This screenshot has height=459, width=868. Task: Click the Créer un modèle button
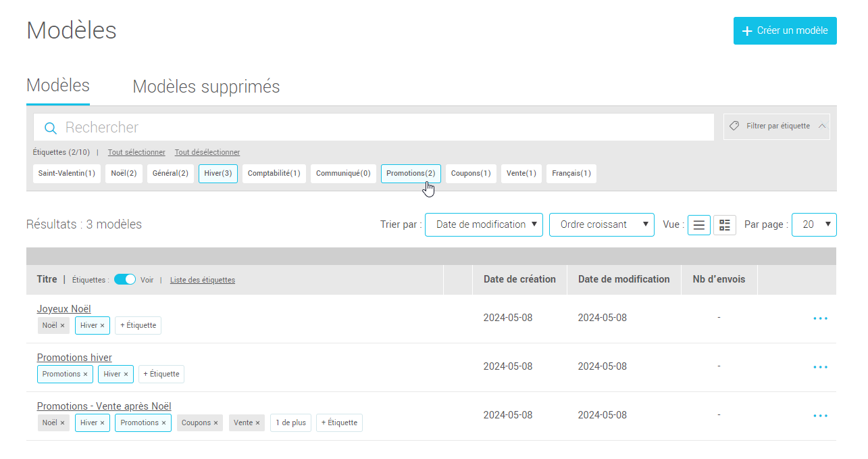(785, 31)
